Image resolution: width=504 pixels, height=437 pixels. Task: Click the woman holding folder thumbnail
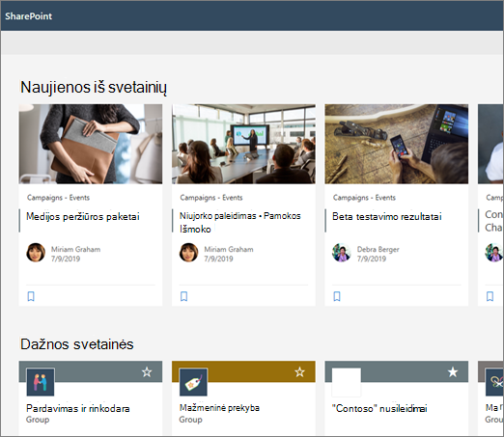pos(91,144)
